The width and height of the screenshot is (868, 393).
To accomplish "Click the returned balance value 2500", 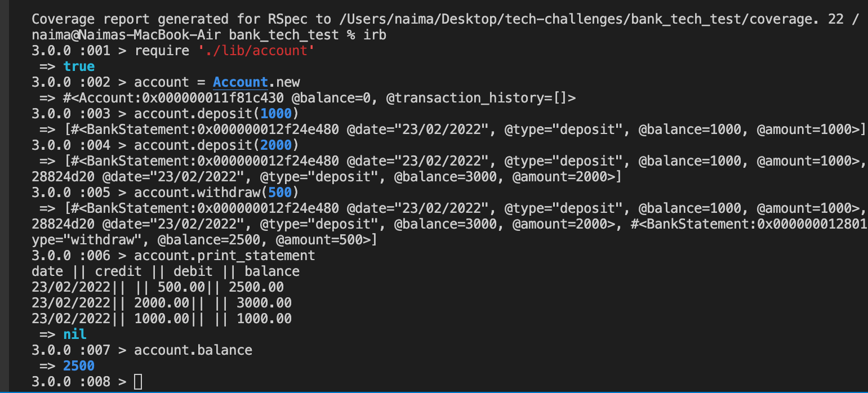I will [79, 366].
